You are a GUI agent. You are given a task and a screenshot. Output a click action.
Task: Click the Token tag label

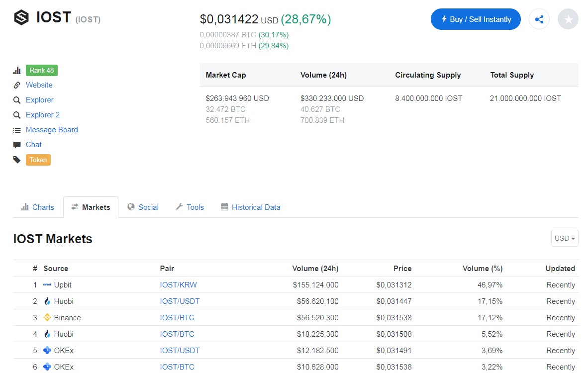click(x=38, y=160)
